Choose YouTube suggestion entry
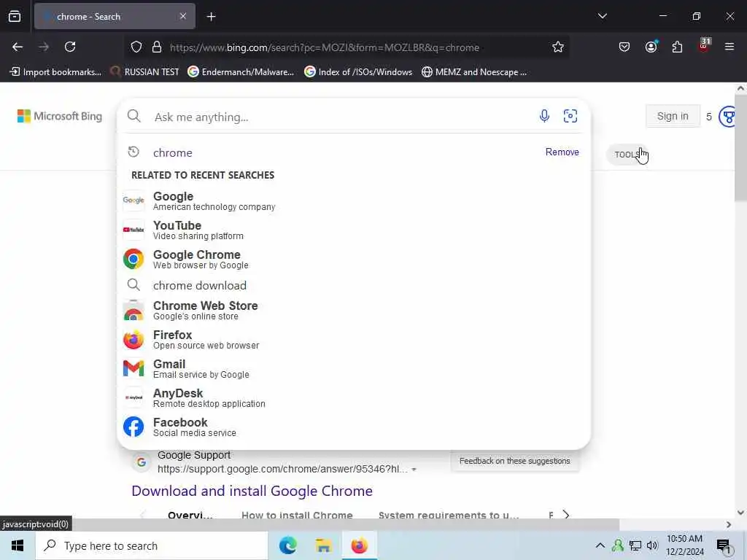Viewport: 747px width, 560px height. click(354, 230)
